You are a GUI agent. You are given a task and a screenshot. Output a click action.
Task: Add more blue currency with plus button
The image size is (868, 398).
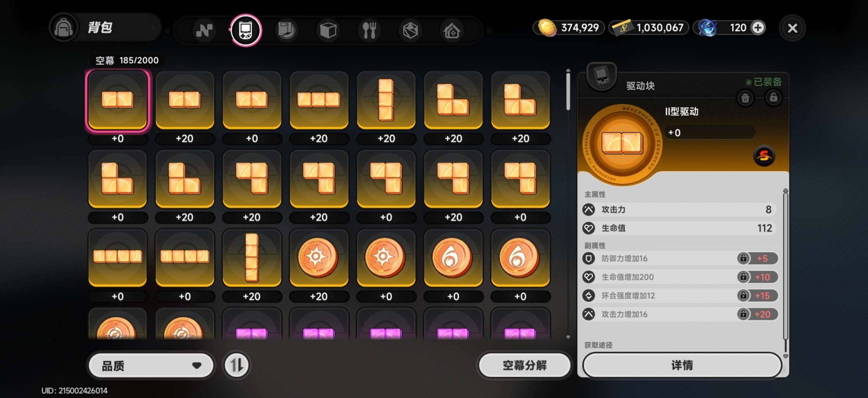pos(758,28)
